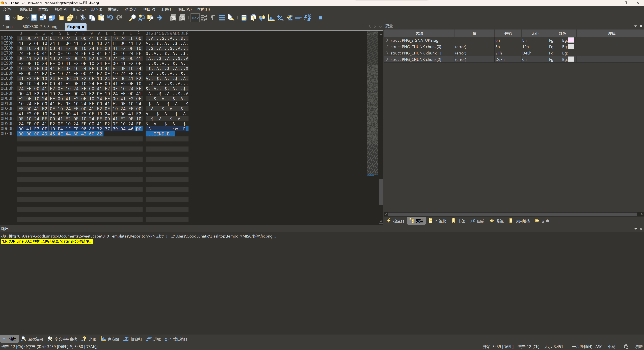Run script toolbar icon
This screenshot has width=644, height=350.
coord(173,18)
